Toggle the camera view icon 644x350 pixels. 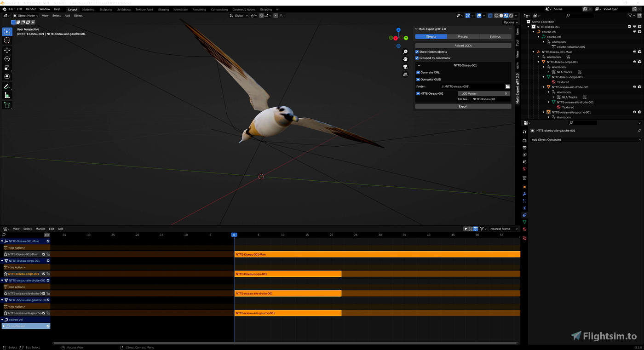(x=405, y=67)
